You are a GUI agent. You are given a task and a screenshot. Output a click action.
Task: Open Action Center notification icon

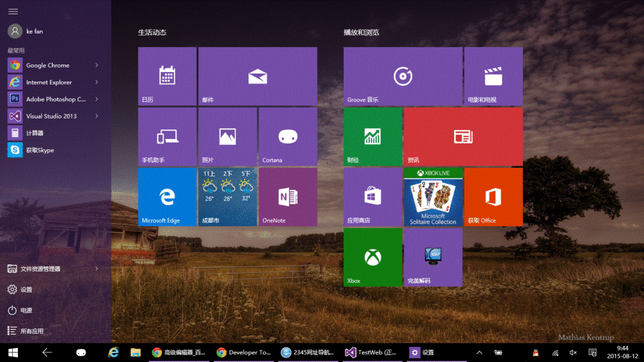[x=592, y=352]
